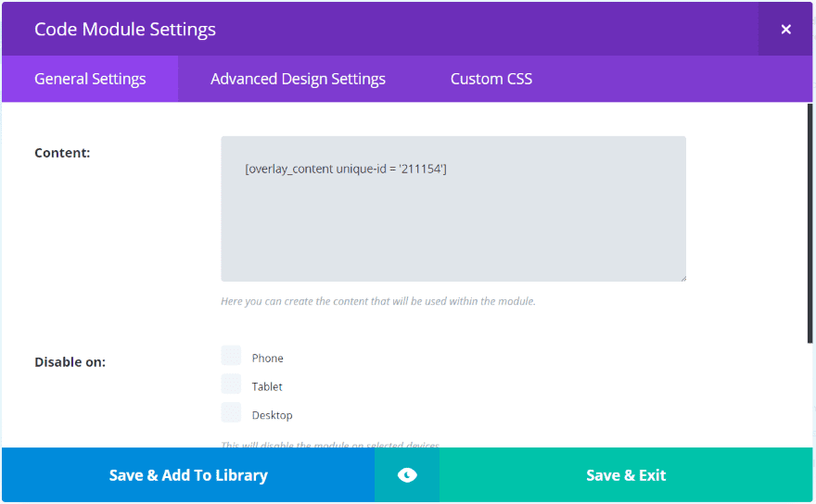Click the Save & Exit button
Screen dimensions: 816x504
626,475
